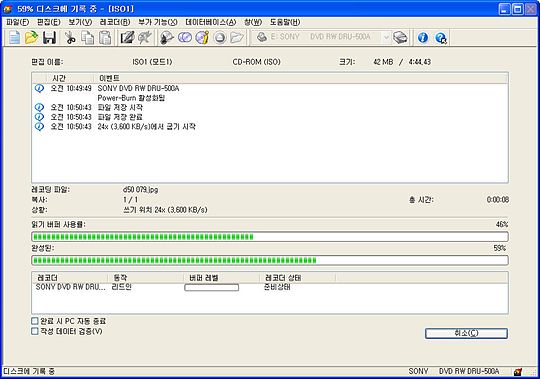Click the info icon beside the 굽기 시작 event
This screenshot has width=540, height=379.
[40, 127]
